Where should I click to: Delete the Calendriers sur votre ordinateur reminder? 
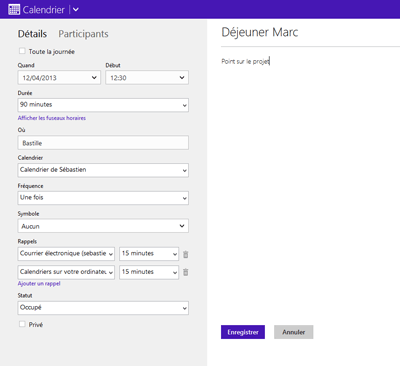[186, 272]
